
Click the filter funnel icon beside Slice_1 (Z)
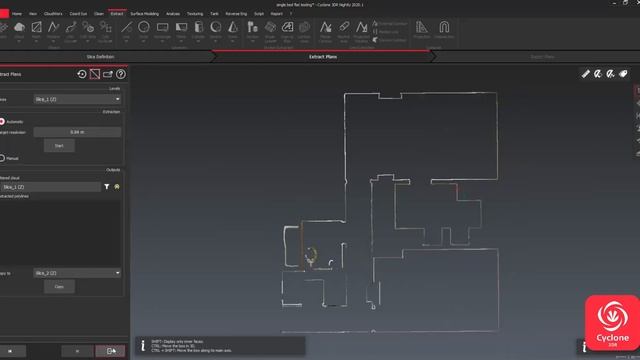pyautogui.click(x=107, y=187)
